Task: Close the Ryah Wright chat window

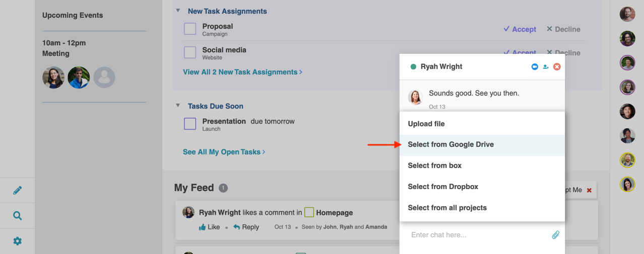Action: [557, 67]
